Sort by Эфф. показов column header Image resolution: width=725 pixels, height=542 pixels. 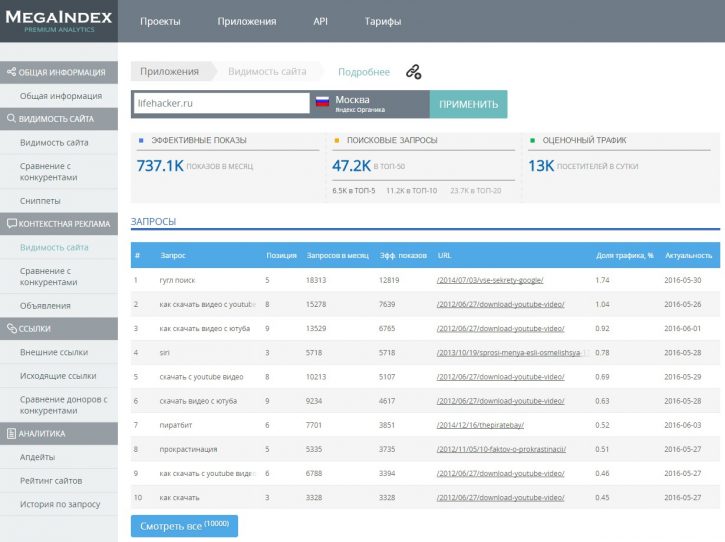pos(403,255)
